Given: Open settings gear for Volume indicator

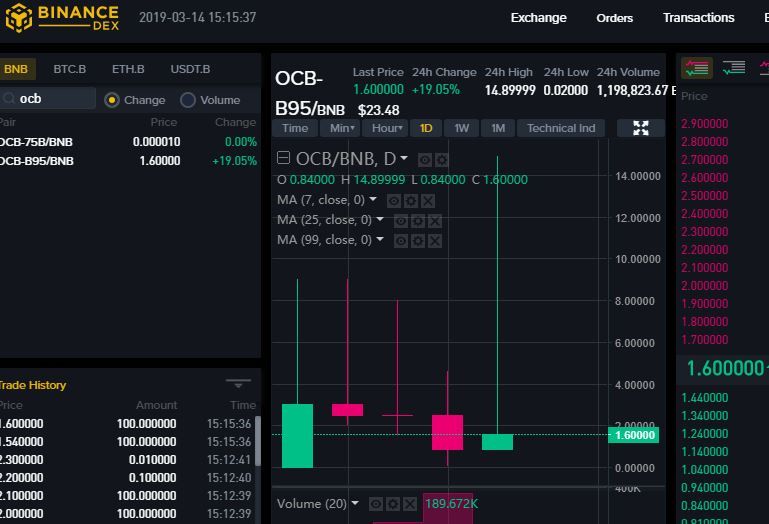Looking at the screenshot, I should click(x=393, y=504).
